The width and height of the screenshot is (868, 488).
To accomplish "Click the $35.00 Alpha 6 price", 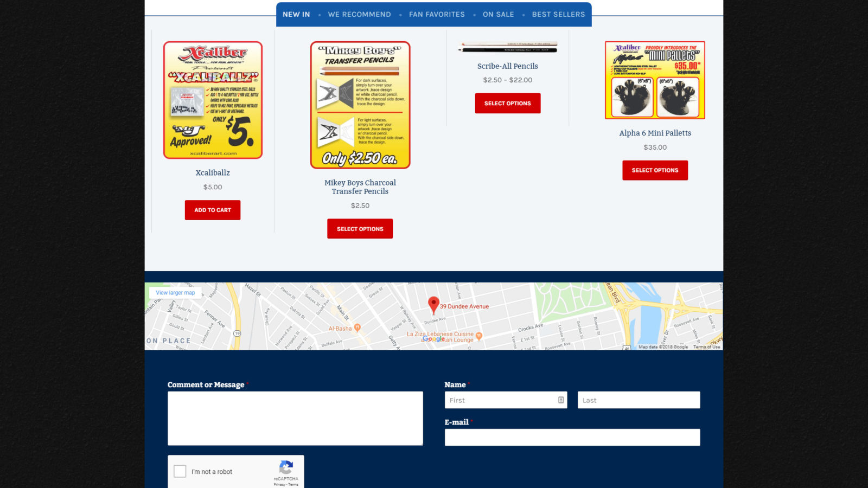I will tap(655, 147).
